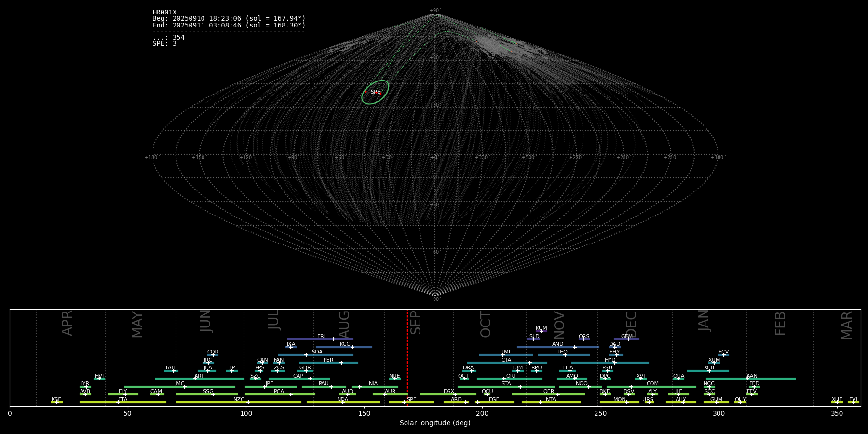Select the HYD shower label

610,360
